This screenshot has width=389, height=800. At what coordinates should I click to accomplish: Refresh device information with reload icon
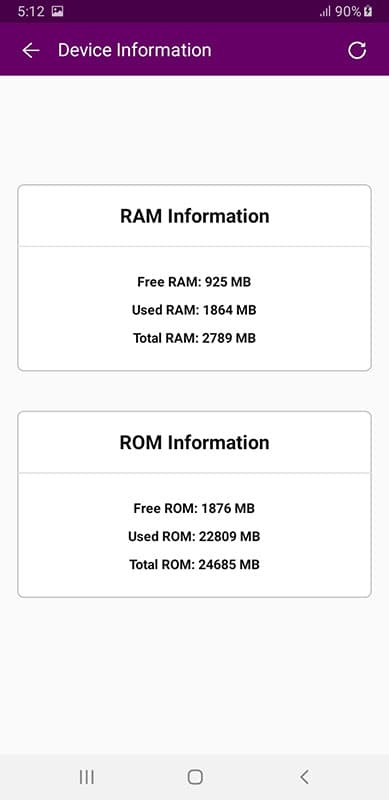coord(357,50)
